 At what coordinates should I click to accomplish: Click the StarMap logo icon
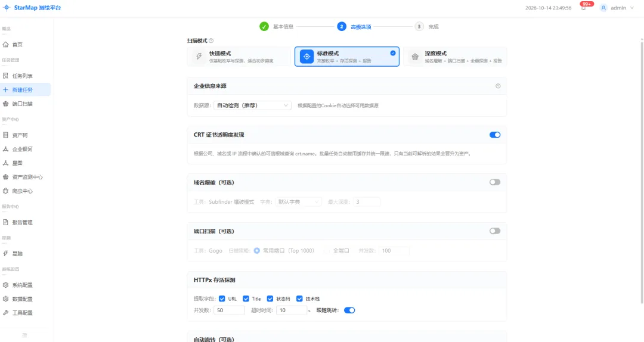[x=7, y=8]
